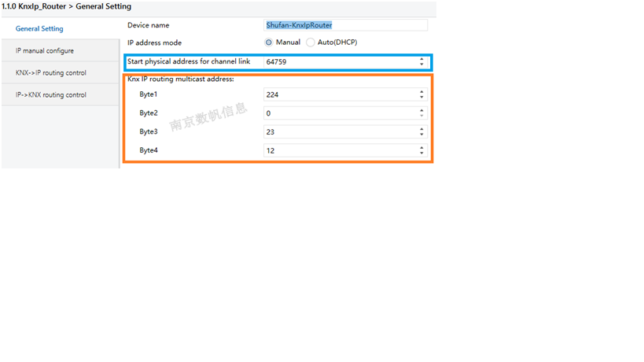Viewport: 644px width, 362px height.
Task: Select IP->KNX routing control tab
Action: [51, 95]
